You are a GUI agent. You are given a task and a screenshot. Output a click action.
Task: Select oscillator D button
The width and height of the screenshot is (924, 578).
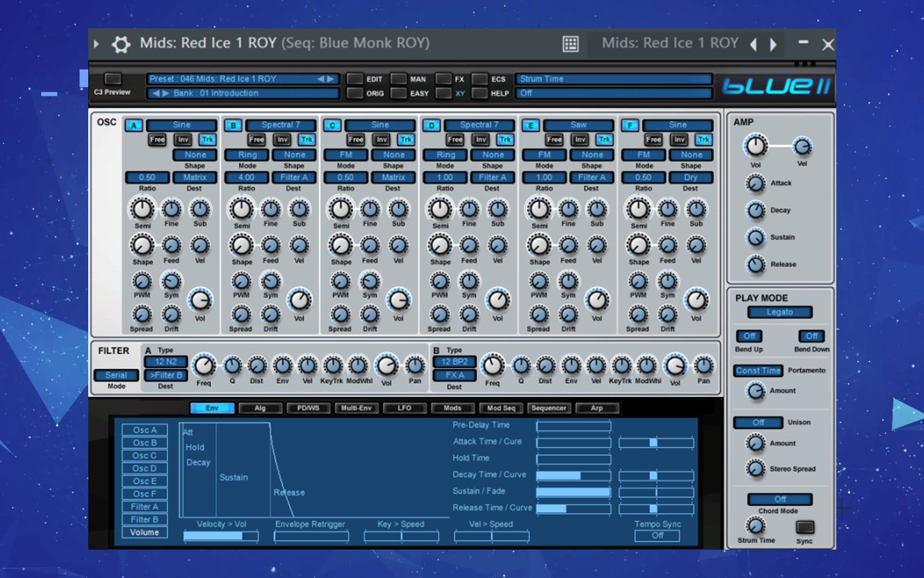point(432,125)
